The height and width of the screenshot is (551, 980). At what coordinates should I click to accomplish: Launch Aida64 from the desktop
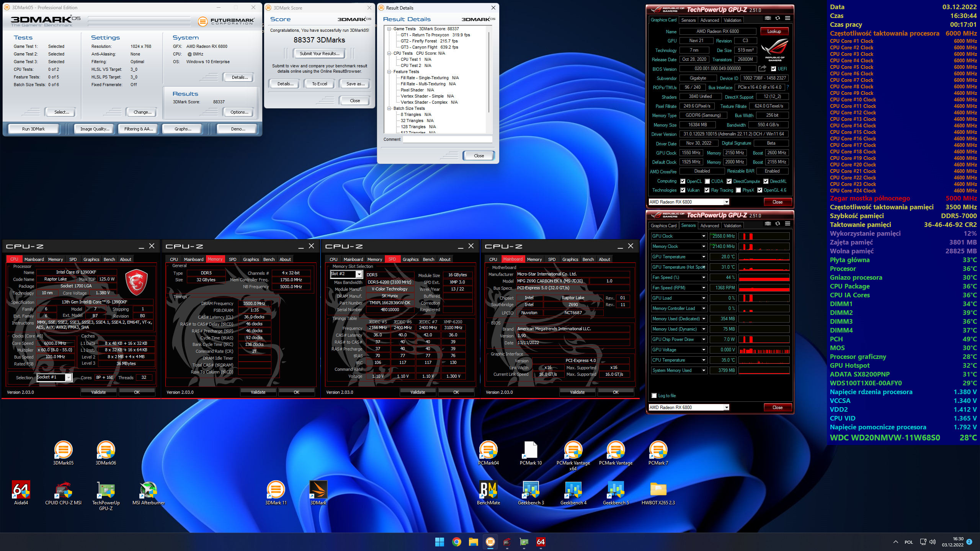pyautogui.click(x=21, y=493)
